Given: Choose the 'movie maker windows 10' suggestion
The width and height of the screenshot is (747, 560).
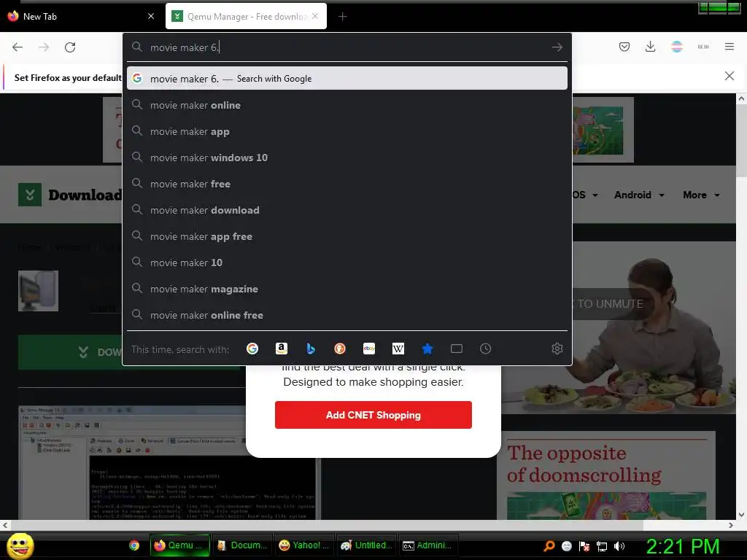Looking at the screenshot, I should point(347,157).
